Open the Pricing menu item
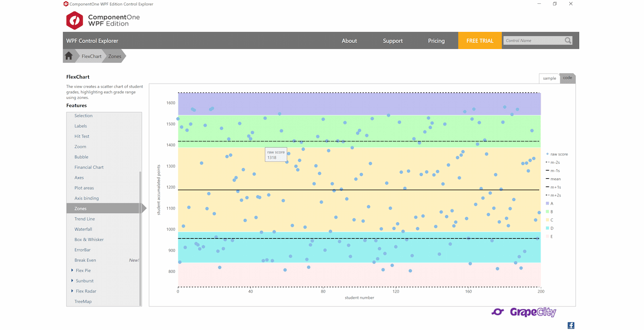This screenshot has width=644, height=330. click(436, 41)
